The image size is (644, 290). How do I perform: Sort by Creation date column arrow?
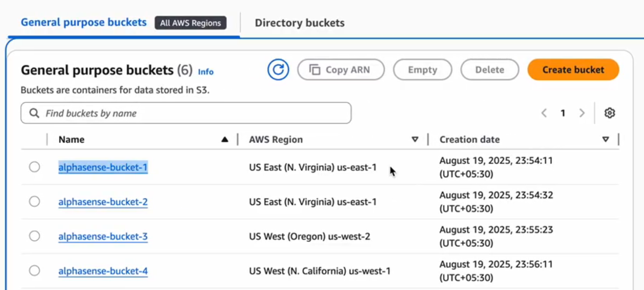point(605,140)
